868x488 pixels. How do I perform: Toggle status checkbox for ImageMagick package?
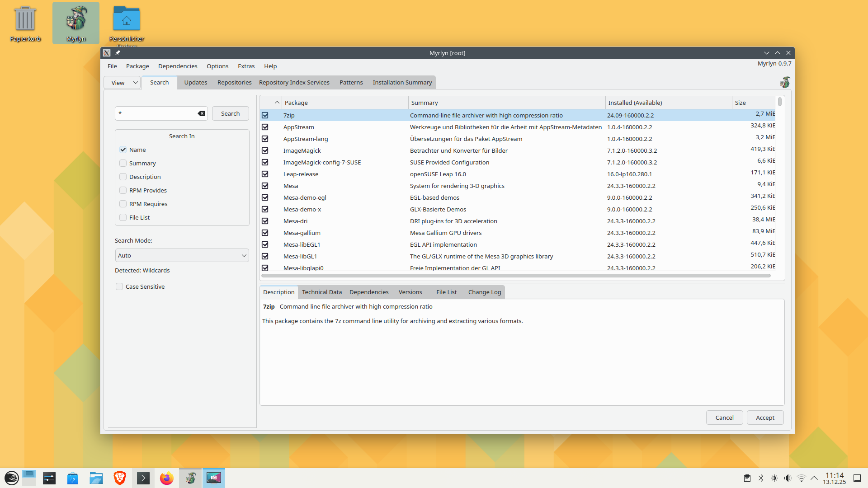265,150
